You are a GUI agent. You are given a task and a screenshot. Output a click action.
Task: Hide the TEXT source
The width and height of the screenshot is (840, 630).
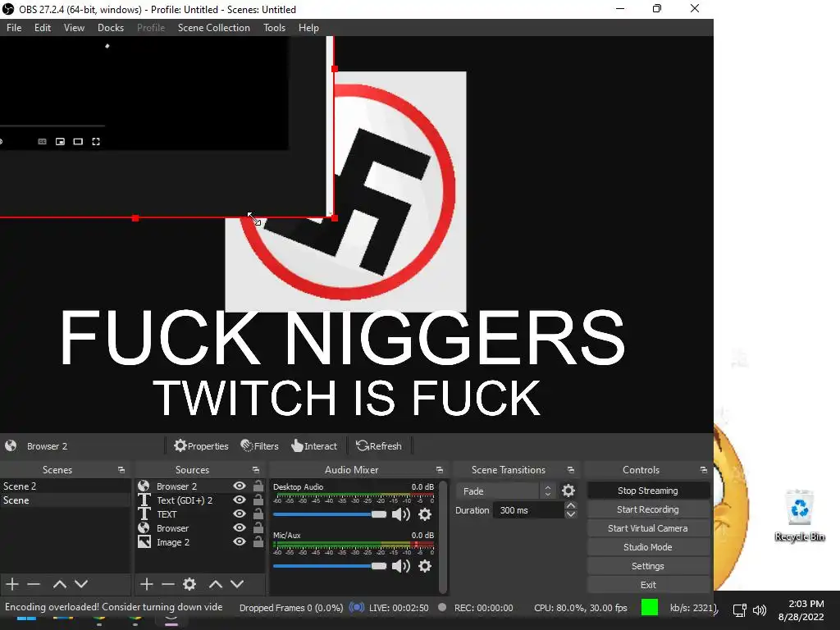(240, 514)
